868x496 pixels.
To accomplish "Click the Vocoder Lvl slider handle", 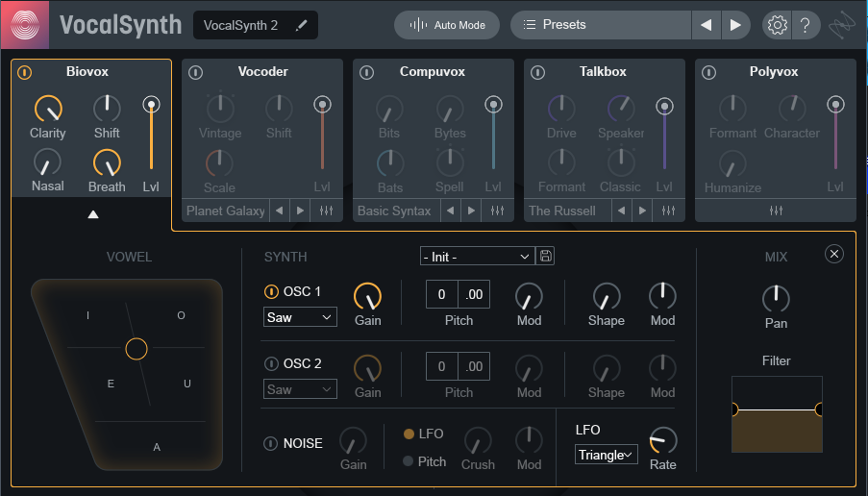I will [x=322, y=105].
